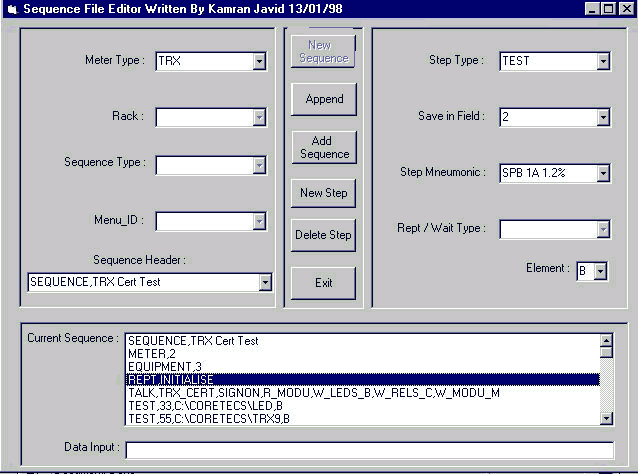Select the TEST,55,C:\CORETECS\TRX9,B row
The image size is (638, 474).
point(363,419)
